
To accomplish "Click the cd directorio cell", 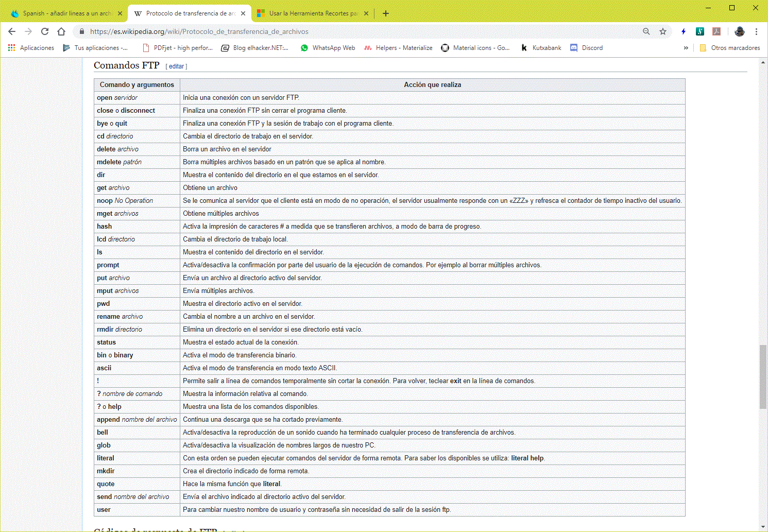I will 137,136.
